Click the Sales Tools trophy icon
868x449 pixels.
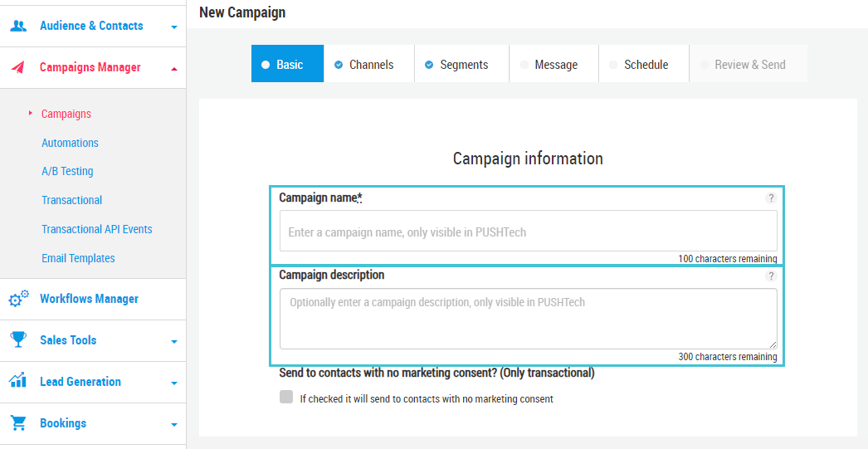tap(18, 340)
